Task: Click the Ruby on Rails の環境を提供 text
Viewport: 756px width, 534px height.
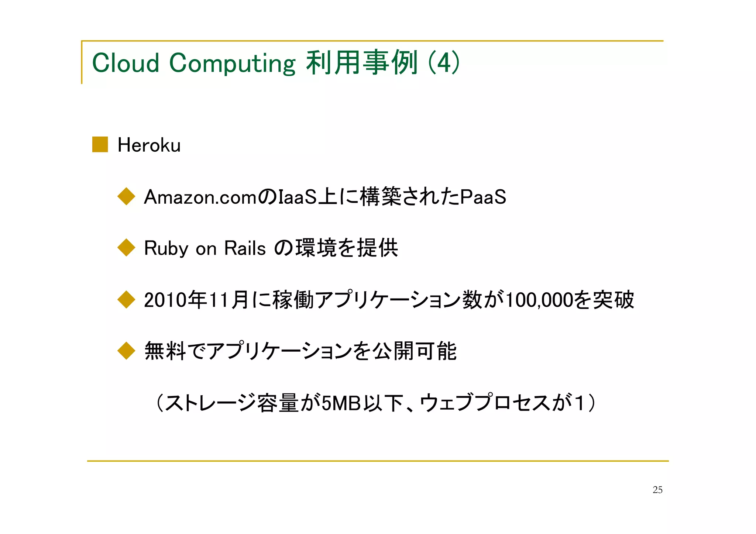Action: tap(271, 248)
